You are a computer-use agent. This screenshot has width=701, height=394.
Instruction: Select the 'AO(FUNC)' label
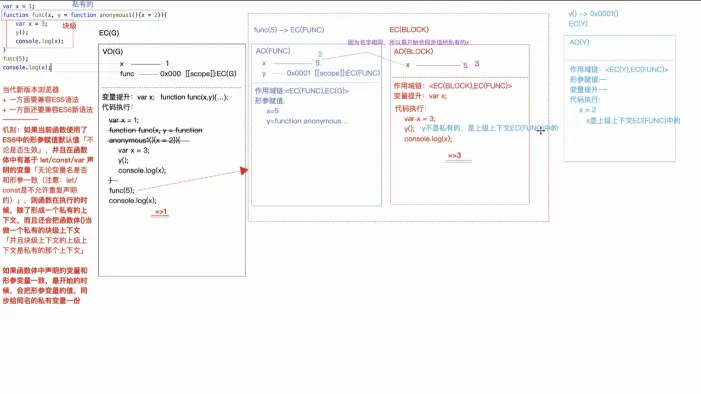273,51
